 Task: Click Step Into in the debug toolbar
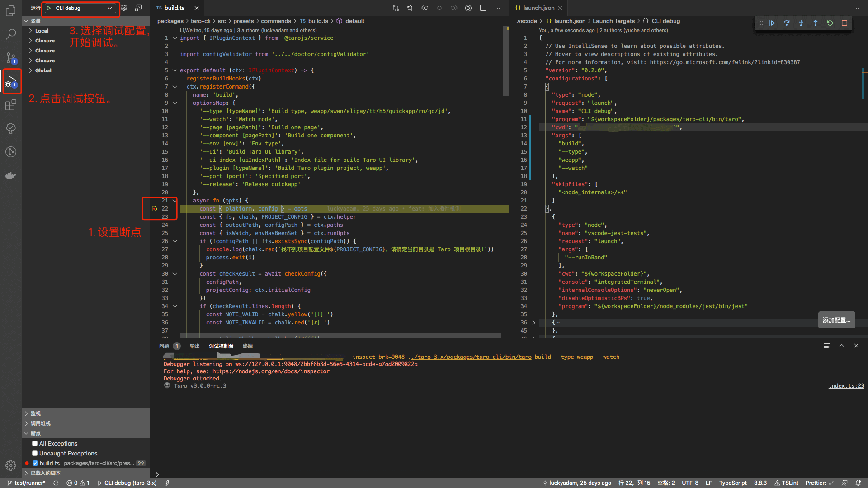(801, 23)
